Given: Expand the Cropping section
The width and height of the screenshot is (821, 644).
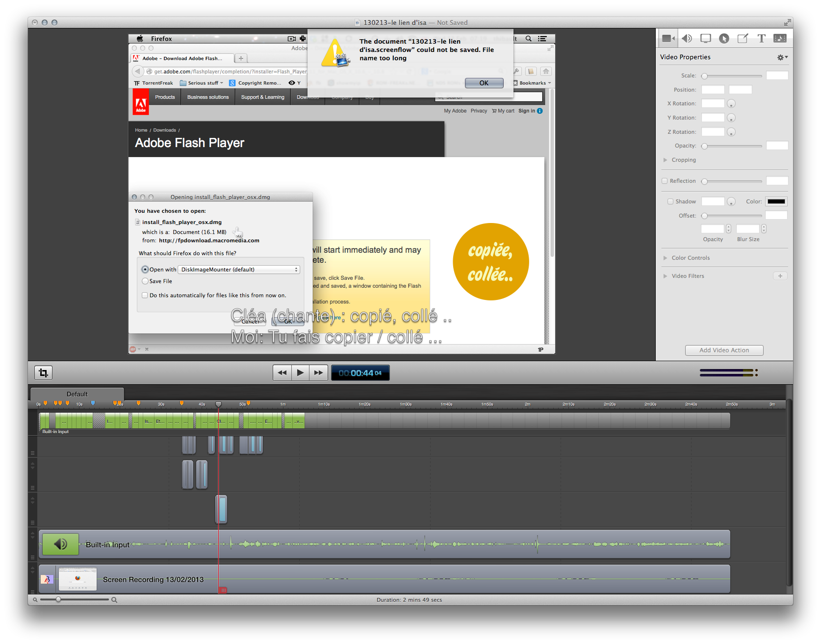Looking at the screenshot, I should click(665, 160).
